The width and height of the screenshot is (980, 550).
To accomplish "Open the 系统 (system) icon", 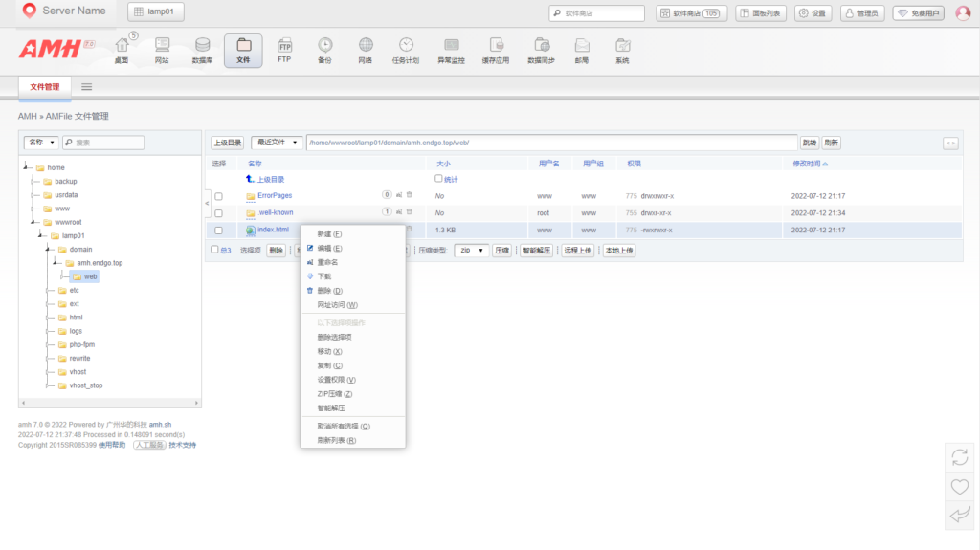I will tap(622, 50).
